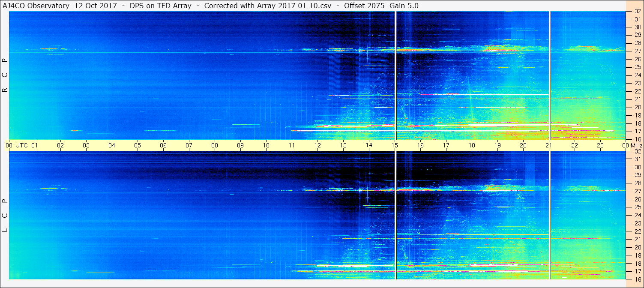Image resolution: width=644 pixels, height=288 pixels.
Task: Click the 32 MHz label on upper scale
Action: click(637, 12)
